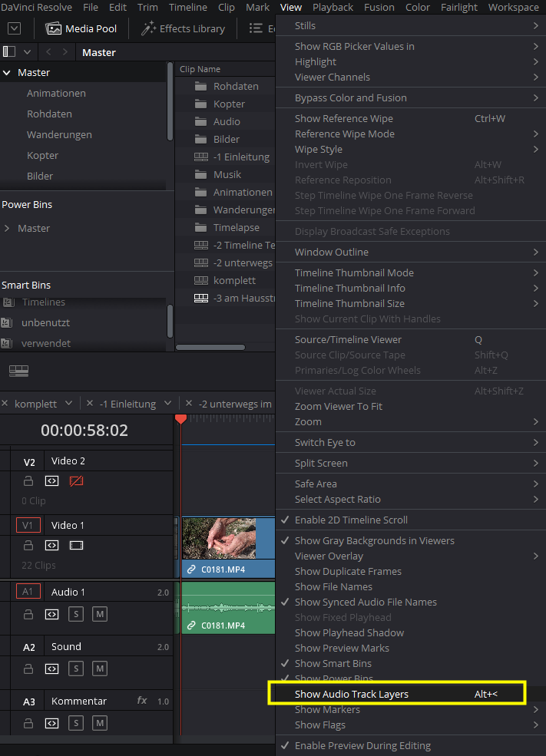Click the timeline view options icon

pos(18,370)
